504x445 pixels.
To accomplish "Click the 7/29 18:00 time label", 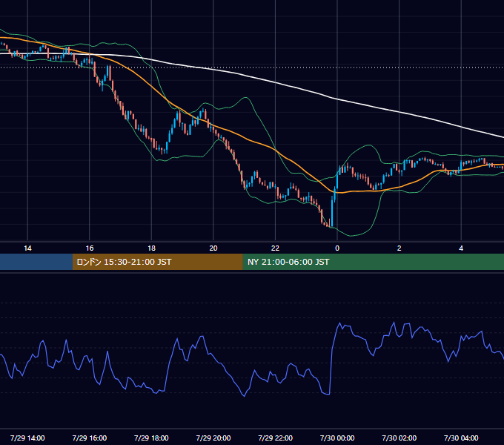I will [x=151, y=438].
